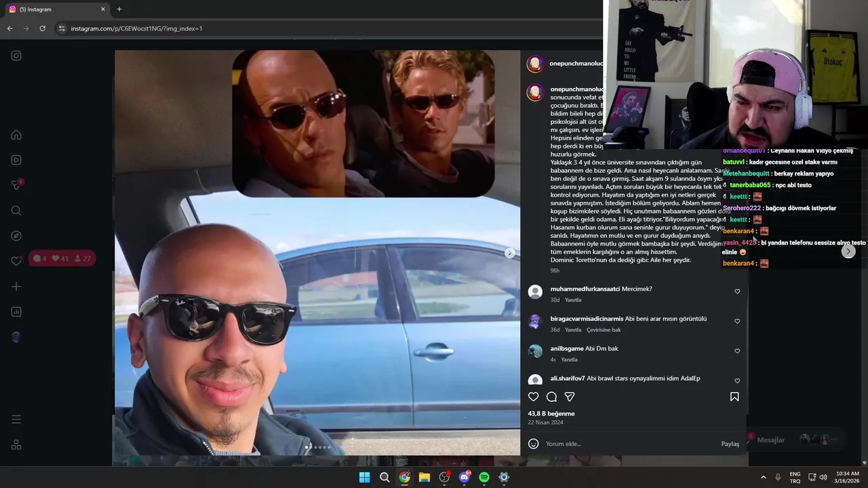Click the Paylaş button to post comment
This screenshot has width=868, height=488.
(730, 444)
